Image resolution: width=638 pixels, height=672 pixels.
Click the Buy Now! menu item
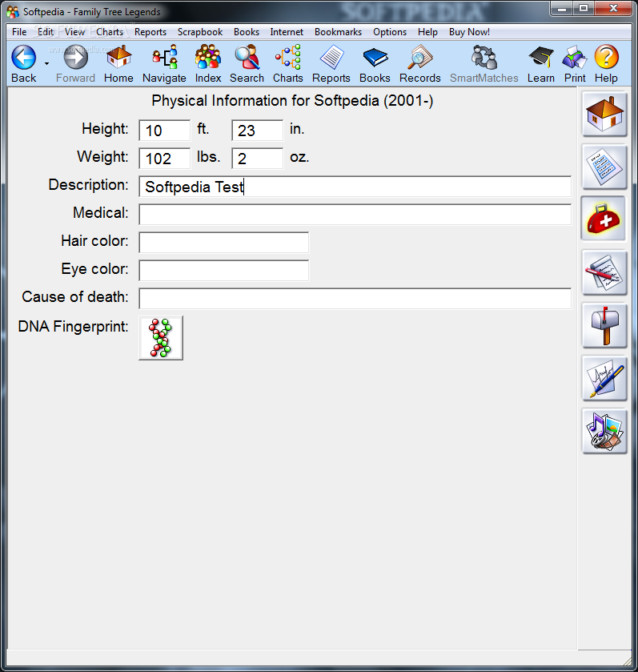point(469,32)
